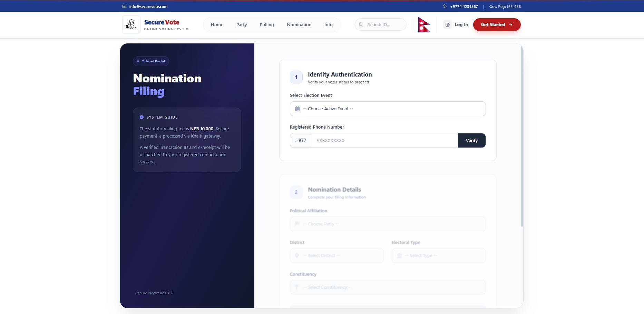Click the Get Started button

[x=496, y=25]
